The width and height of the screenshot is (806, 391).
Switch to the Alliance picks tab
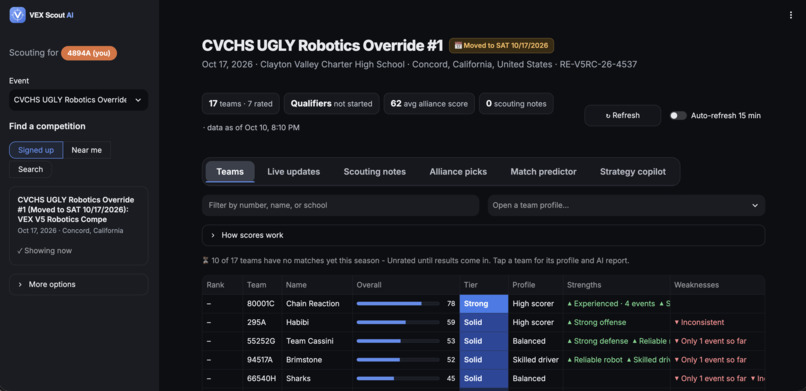coord(458,172)
